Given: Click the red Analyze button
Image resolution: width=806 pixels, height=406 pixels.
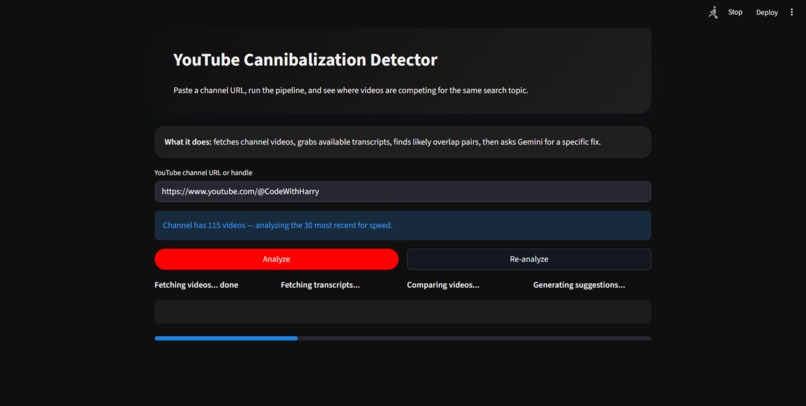Looking at the screenshot, I should tap(276, 259).
